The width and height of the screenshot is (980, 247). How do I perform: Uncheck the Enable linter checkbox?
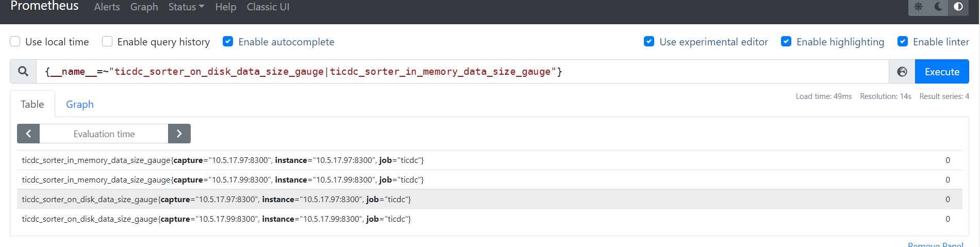[903, 42]
